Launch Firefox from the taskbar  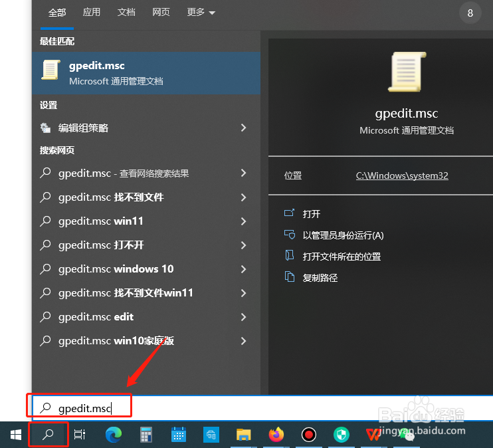276,435
